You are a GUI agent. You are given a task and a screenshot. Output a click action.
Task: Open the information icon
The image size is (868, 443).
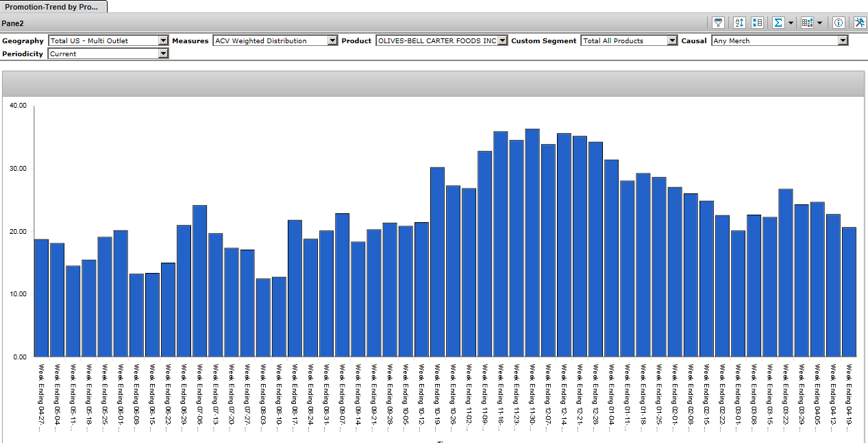pyautogui.click(x=839, y=23)
